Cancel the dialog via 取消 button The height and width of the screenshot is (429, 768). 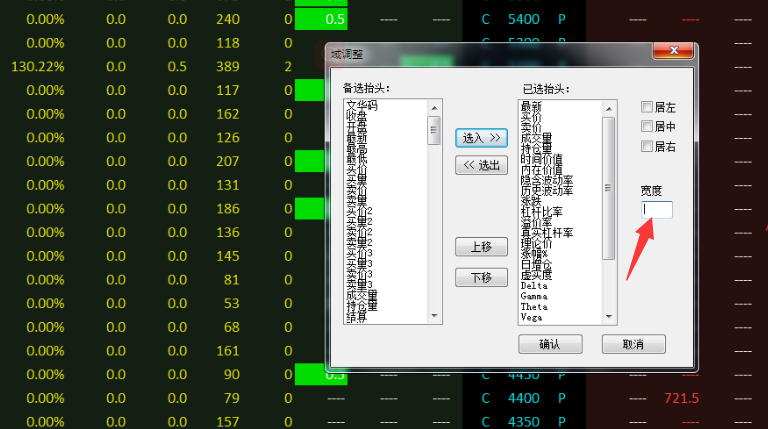[x=633, y=344]
